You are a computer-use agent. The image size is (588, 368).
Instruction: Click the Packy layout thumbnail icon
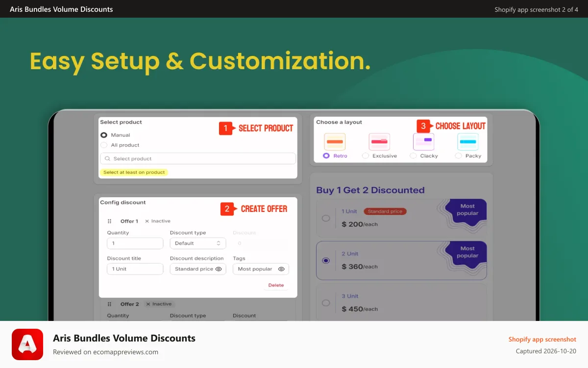[468, 142]
